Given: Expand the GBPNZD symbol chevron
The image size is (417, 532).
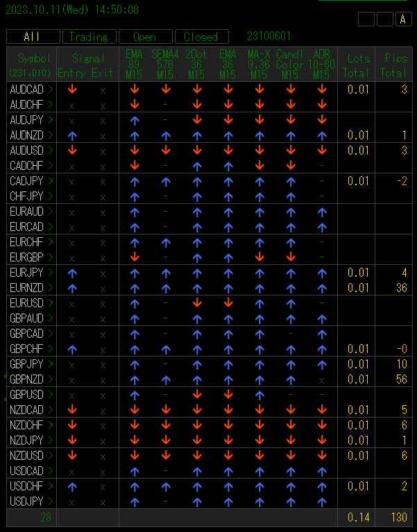Looking at the screenshot, I should pos(51,379).
